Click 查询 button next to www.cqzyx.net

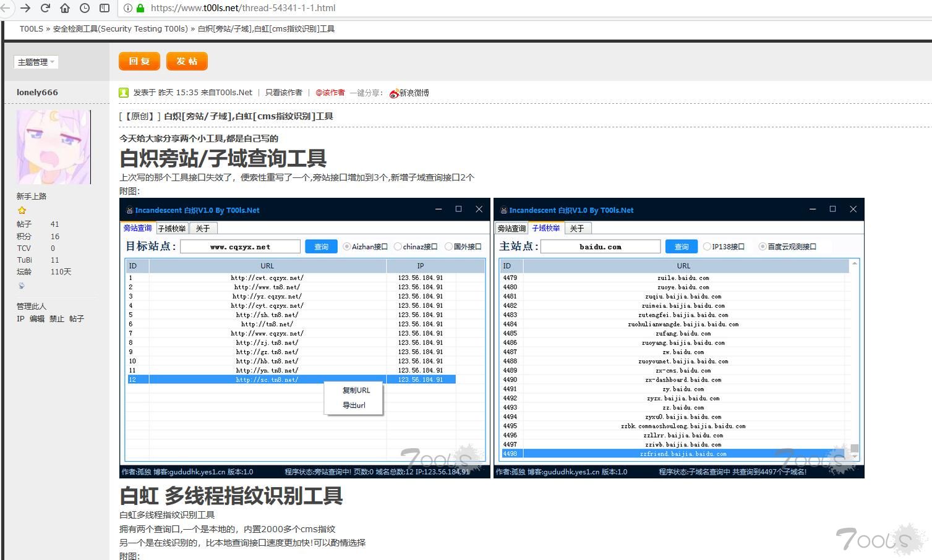321,247
